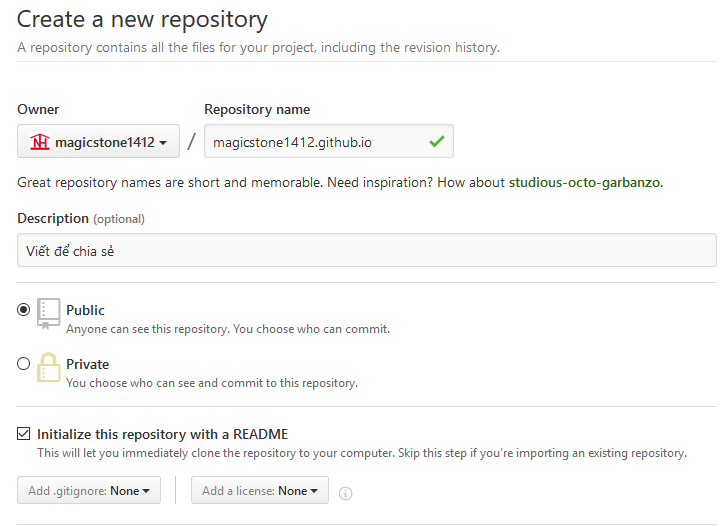Click the Create a new repository heading

[142, 20]
